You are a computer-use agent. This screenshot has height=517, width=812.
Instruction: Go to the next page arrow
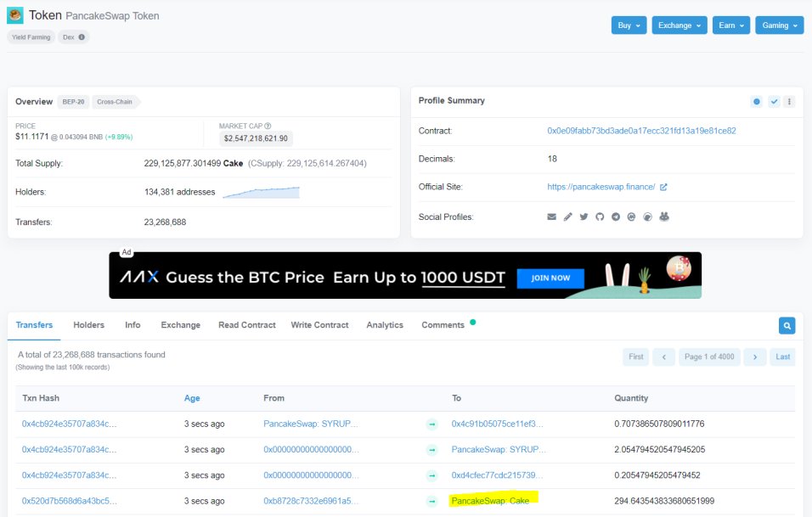point(755,357)
